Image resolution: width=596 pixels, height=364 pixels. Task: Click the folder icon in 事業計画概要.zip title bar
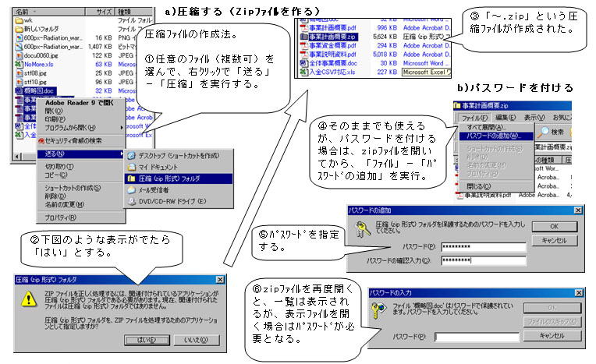457,105
